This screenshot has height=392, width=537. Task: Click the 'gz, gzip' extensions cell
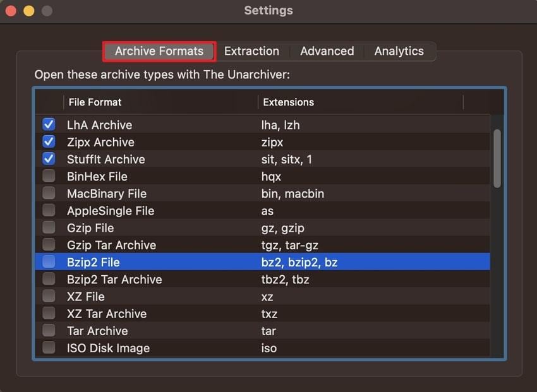click(x=283, y=228)
